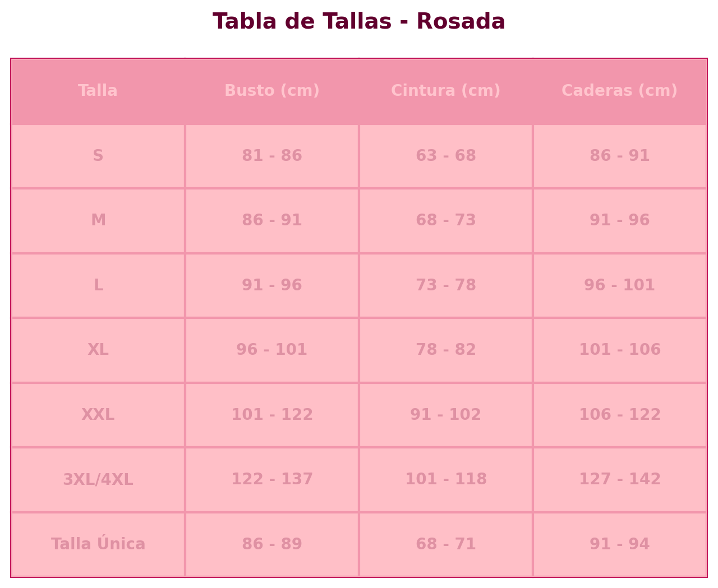Click the size 'M' row label

tap(98, 220)
